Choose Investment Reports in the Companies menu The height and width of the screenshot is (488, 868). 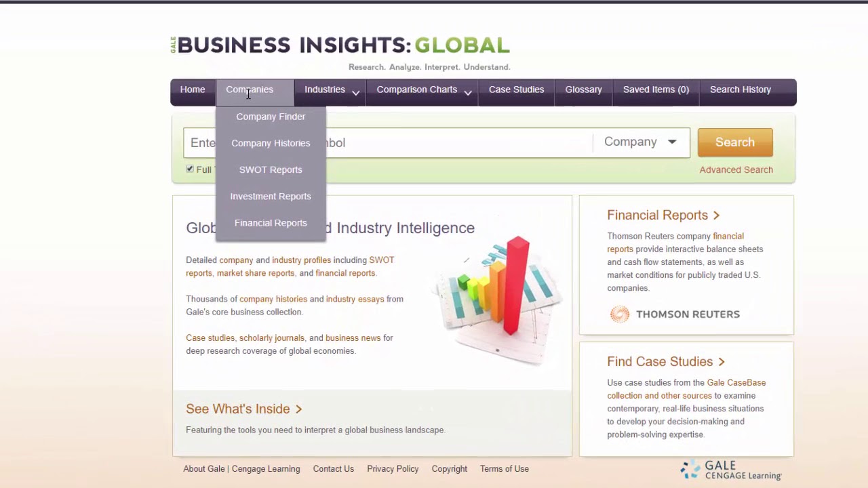[x=271, y=196]
